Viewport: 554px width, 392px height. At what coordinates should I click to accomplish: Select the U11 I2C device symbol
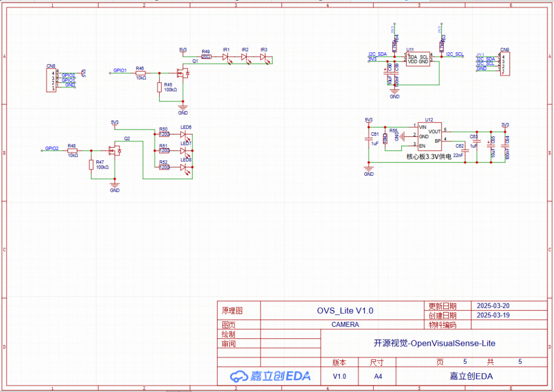(x=419, y=60)
